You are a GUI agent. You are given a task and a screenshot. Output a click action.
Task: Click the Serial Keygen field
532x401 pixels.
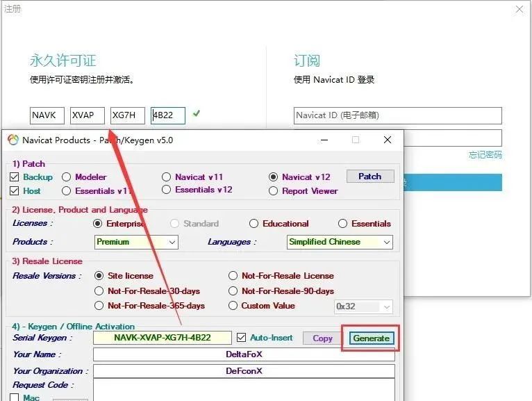coord(163,338)
